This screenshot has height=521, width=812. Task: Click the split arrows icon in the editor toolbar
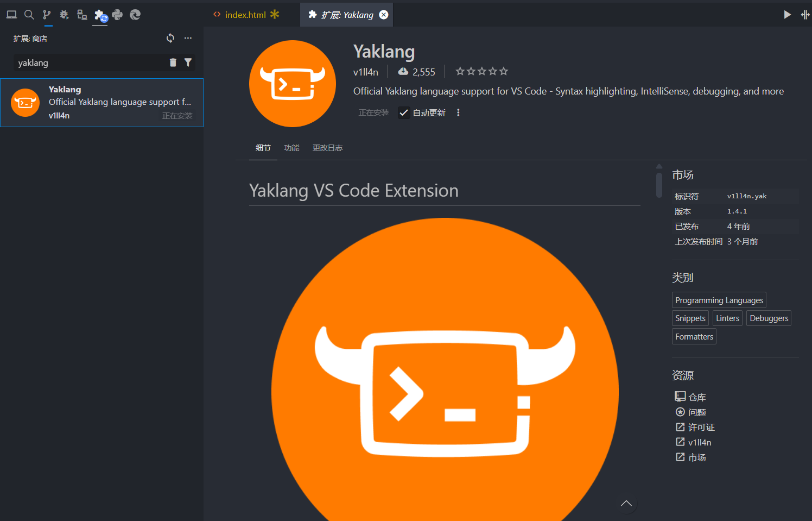pyautogui.click(x=805, y=15)
